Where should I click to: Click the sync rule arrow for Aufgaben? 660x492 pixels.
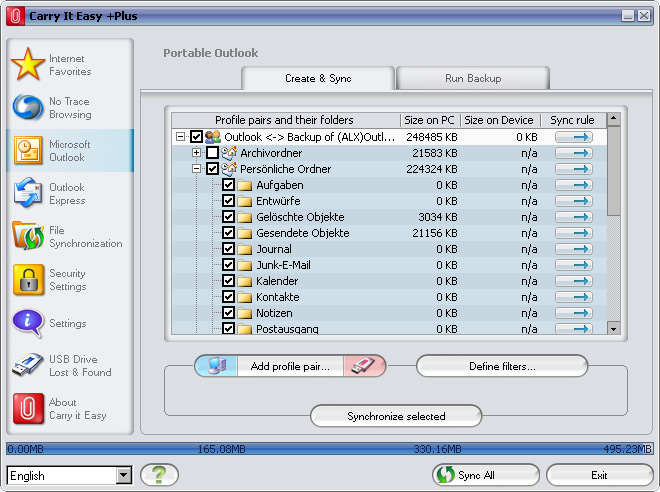tap(574, 185)
